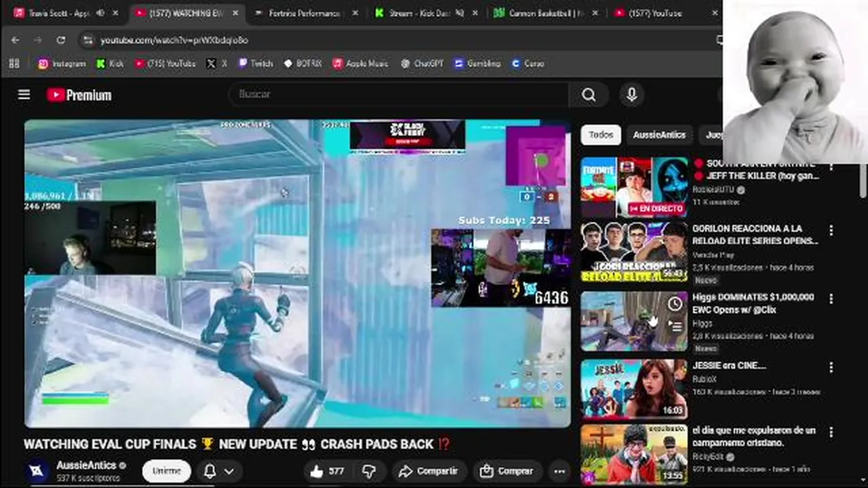This screenshot has width=868, height=488.
Task: Open (715) YouTube bookmark
Action: tap(164, 63)
